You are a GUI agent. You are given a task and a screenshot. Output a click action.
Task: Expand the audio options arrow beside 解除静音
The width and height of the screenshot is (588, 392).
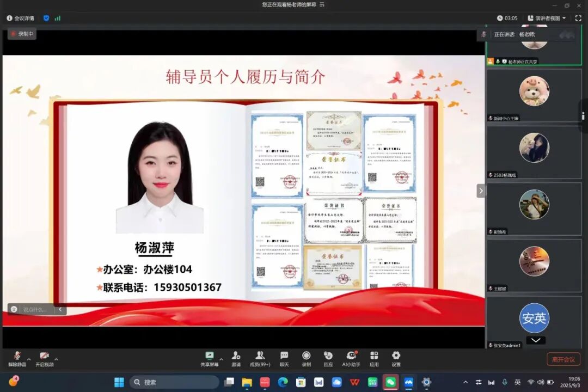pyautogui.click(x=29, y=359)
